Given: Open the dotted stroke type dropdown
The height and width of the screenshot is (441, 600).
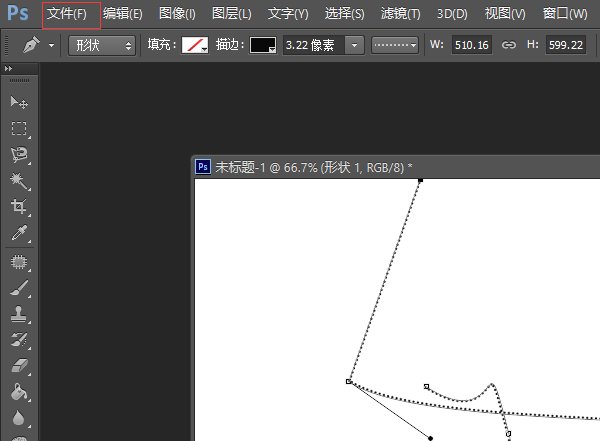Looking at the screenshot, I should tap(395, 45).
